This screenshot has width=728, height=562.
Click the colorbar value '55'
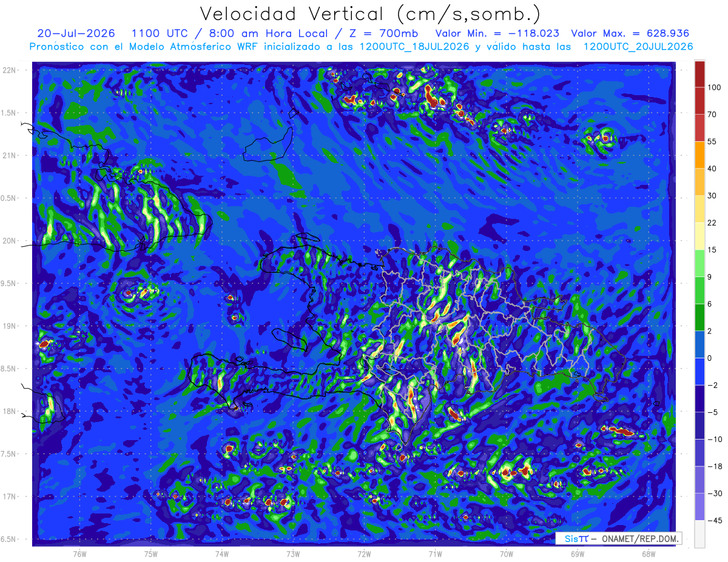(712, 141)
